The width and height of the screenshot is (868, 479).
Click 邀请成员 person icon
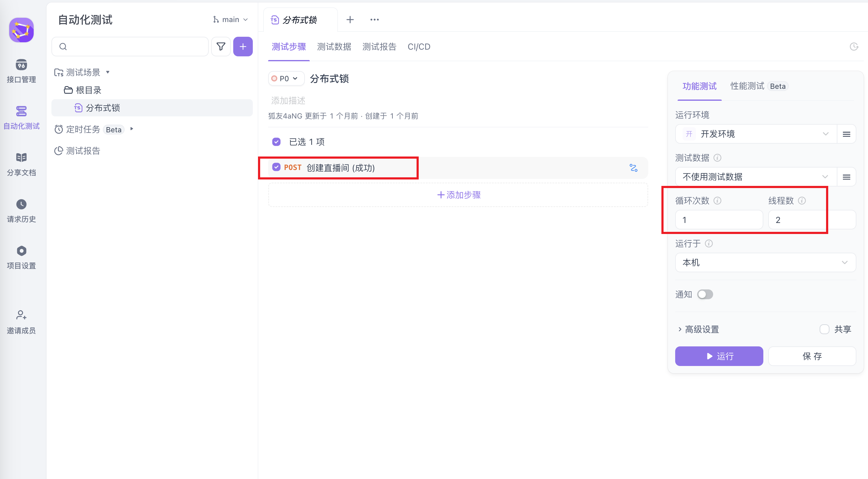(x=21, y=315)
